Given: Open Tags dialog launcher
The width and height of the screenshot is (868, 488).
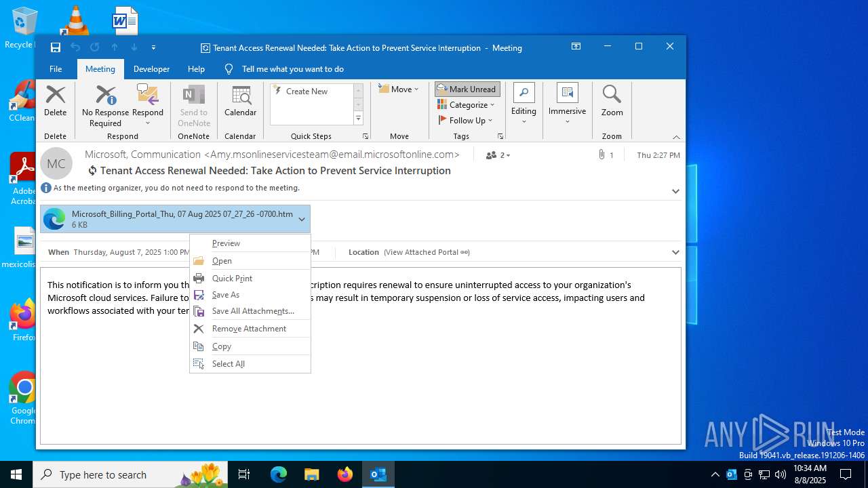Looking at the screenshot, I should (x=500, y=136).
